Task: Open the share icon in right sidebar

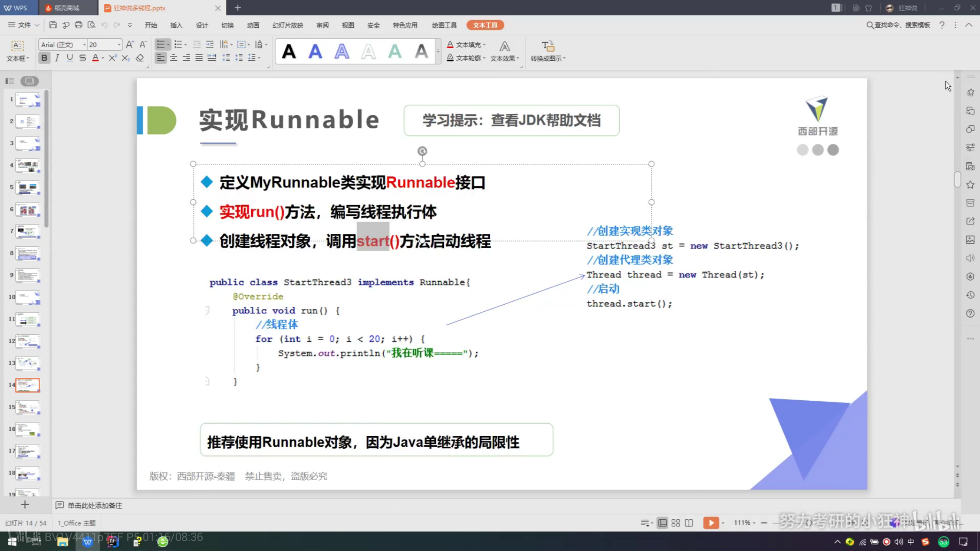Action: pyautogui.click(x=970, y=221)
